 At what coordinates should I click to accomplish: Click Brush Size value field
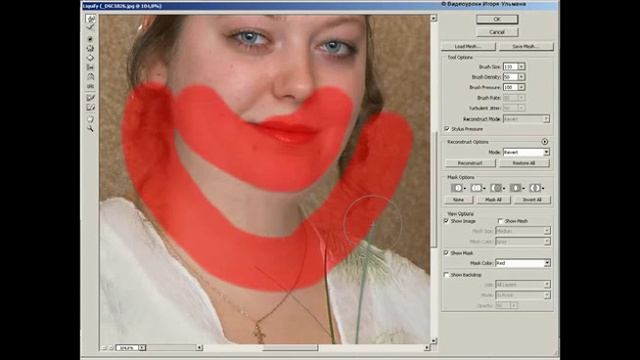click(x=510, y=67)
